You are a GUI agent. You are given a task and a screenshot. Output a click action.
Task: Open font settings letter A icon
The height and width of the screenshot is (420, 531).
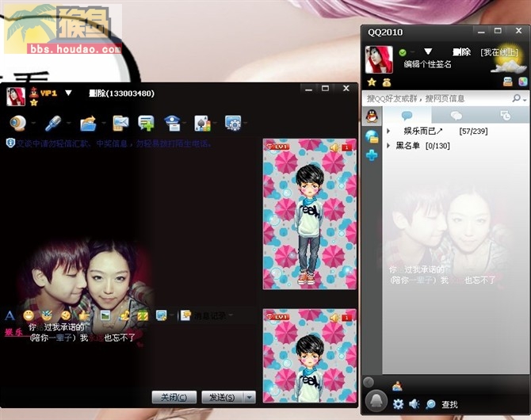coord(10,316)
